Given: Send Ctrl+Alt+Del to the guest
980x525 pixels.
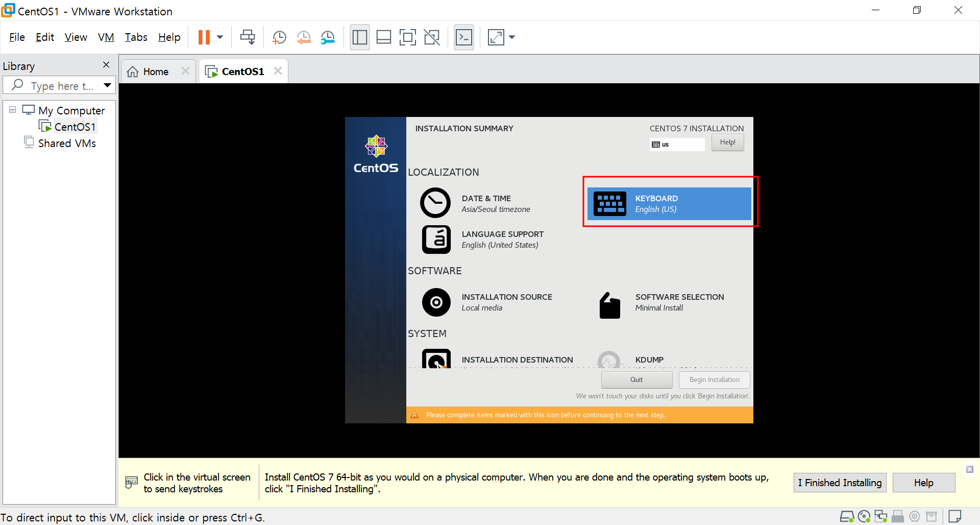Looking at the screenshot, I should 248,37.
